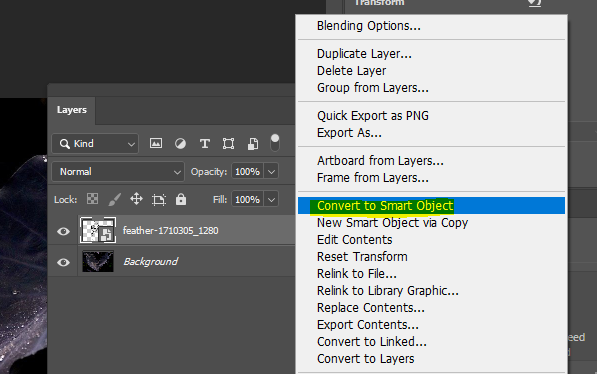Expand the Opacity slider arrow
The width and height of the screenshot is (597, 374).
[271, 171]
